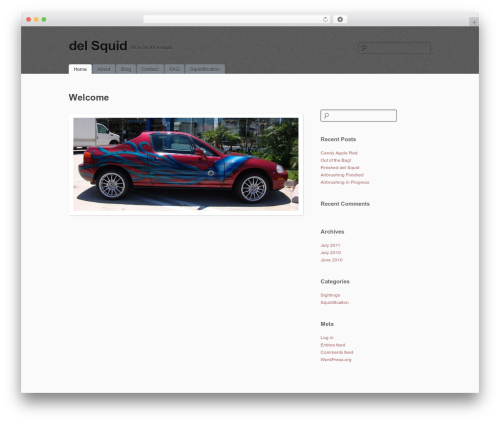Click the Welcome heading

coord(89,98)
